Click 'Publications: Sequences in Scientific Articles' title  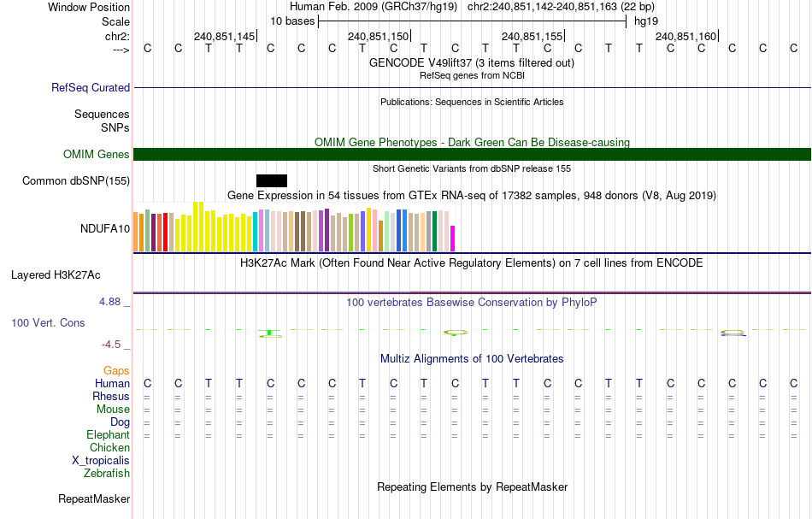472,102
